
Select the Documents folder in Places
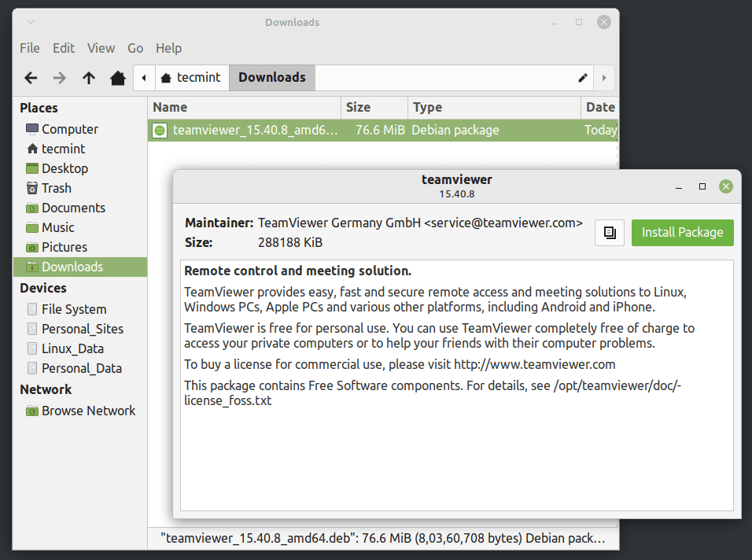pos(73,208)
